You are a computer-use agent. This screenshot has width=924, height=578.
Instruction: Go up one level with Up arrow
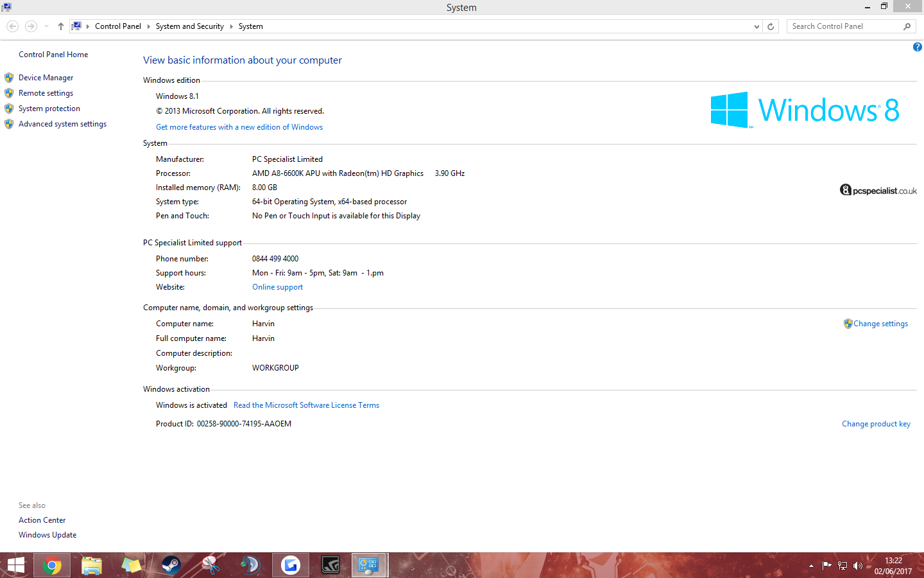point(61,26)
